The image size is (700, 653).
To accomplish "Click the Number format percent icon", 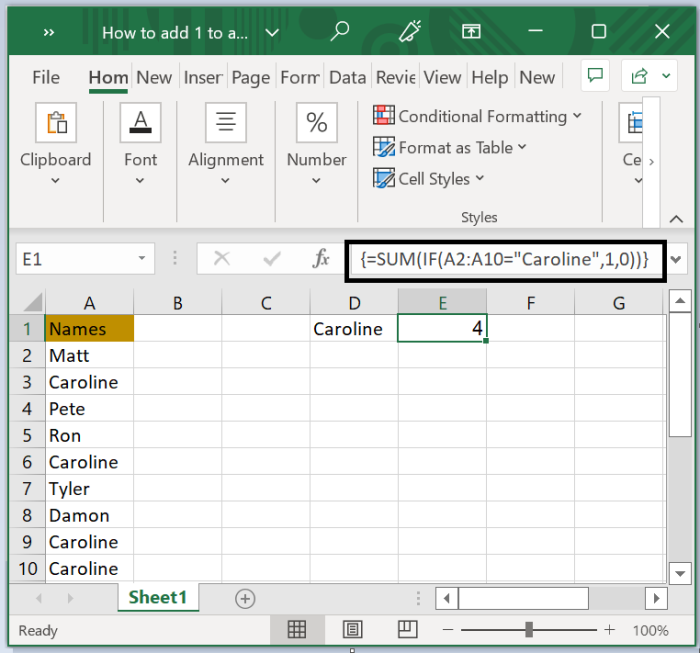I will [x=316, y=123].
